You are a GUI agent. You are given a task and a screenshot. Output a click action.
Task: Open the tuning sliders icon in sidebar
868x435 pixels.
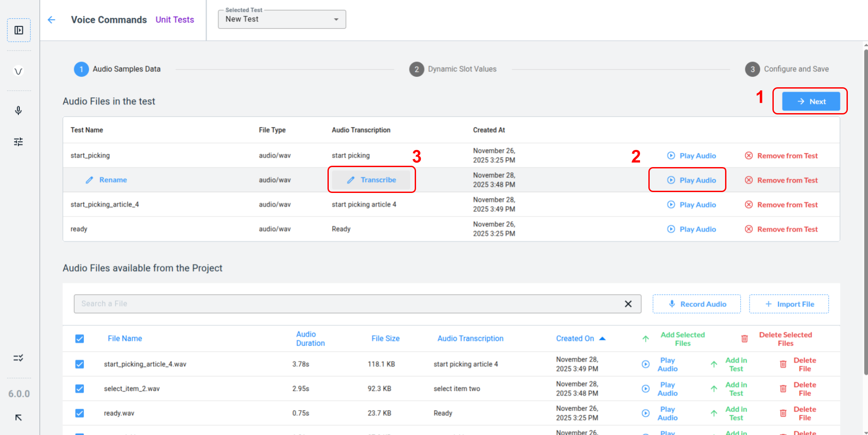(x=18, y=142)
